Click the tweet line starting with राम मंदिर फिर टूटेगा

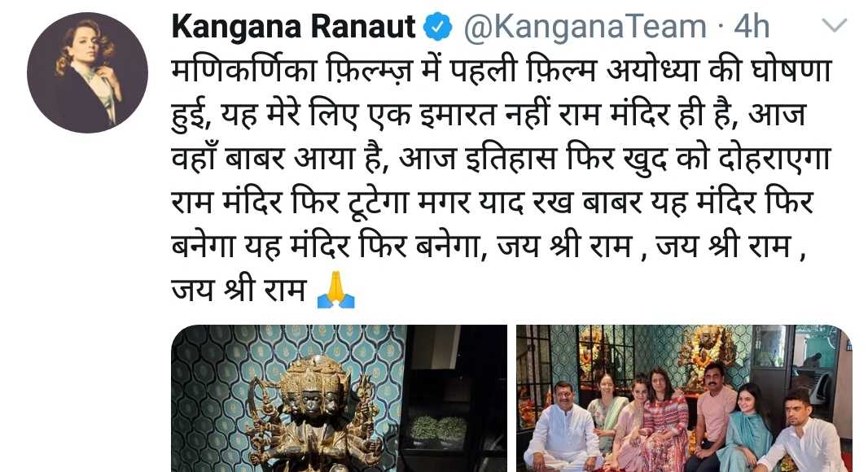pos(492,203)
